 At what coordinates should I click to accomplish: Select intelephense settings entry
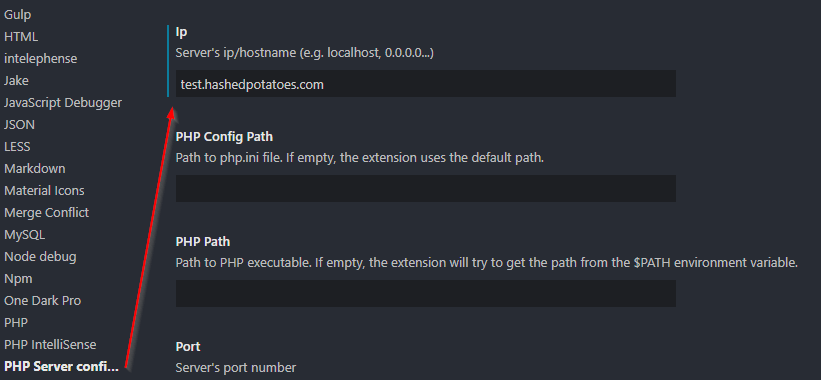pos(40,59)
